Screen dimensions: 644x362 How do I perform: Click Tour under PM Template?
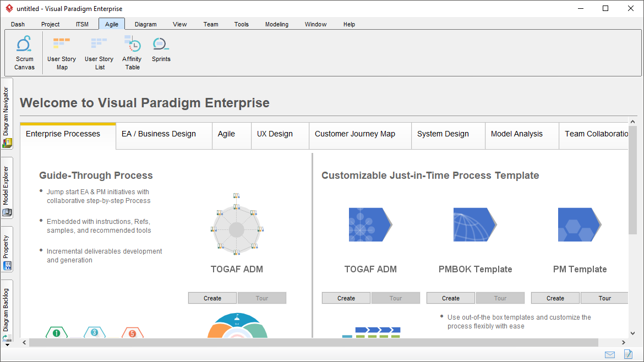tap(604, 298)
